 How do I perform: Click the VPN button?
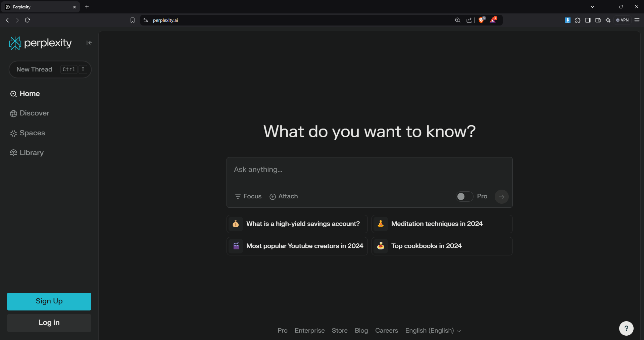tap(623, 20)
